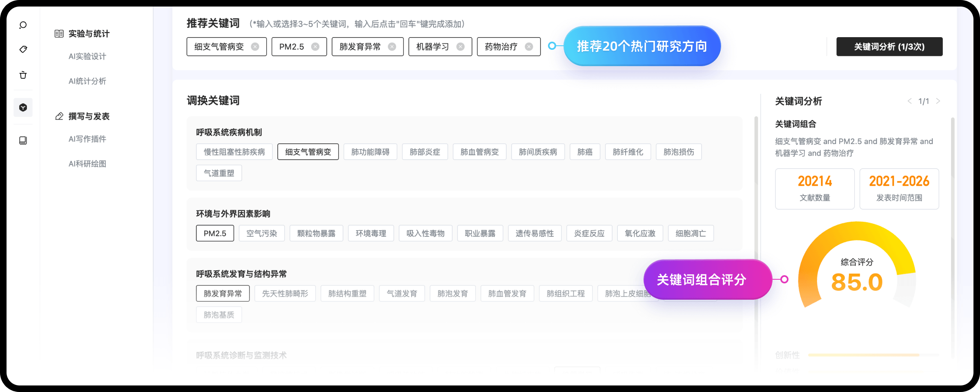This screenshot has width=980, height=392.
Task: Open the chat bubble icon in sidebar
Action: (x=23, y=25)
